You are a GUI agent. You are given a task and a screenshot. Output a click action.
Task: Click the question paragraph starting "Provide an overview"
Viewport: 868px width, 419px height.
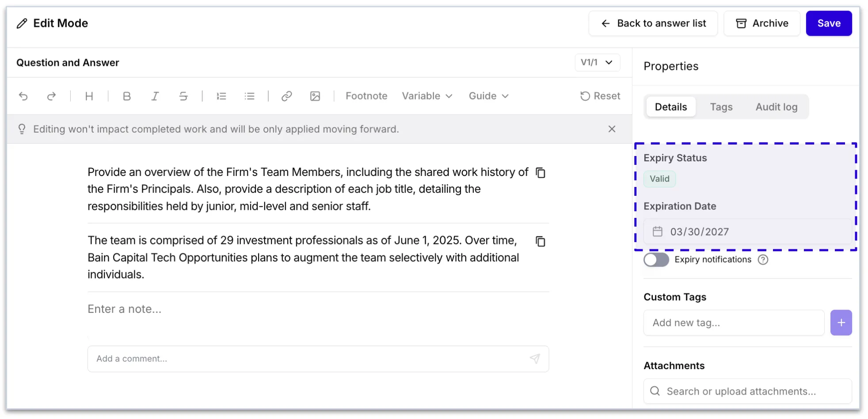[x=308, y=189]
